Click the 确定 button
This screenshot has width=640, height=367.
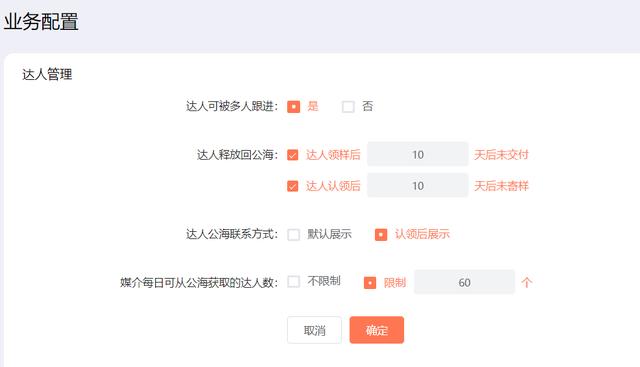coord(377,330)
